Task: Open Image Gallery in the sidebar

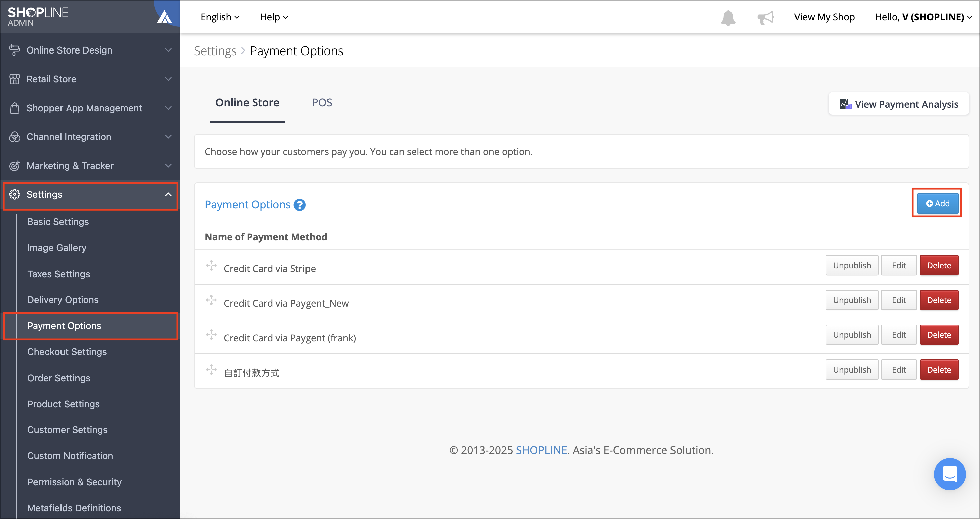Action: point(57,248)
